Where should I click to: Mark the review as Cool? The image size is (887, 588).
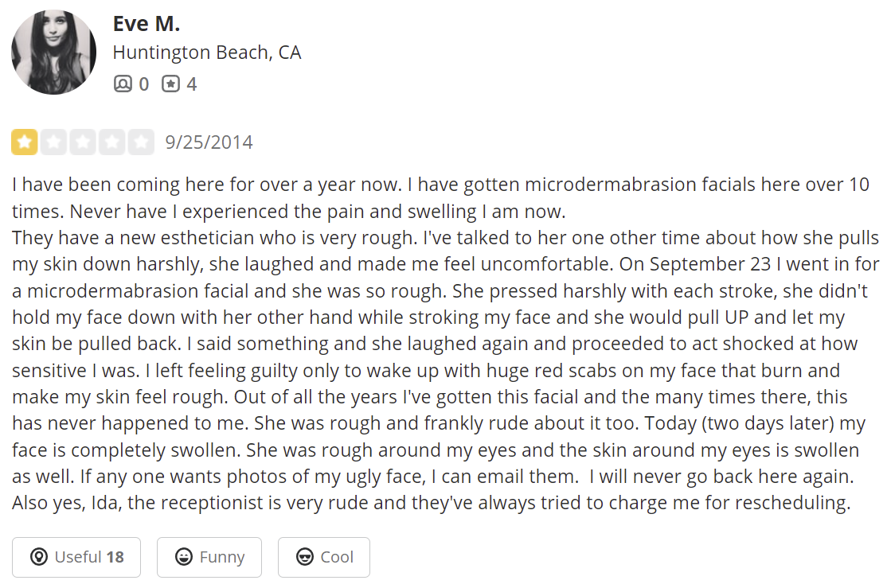coord(323,557)
